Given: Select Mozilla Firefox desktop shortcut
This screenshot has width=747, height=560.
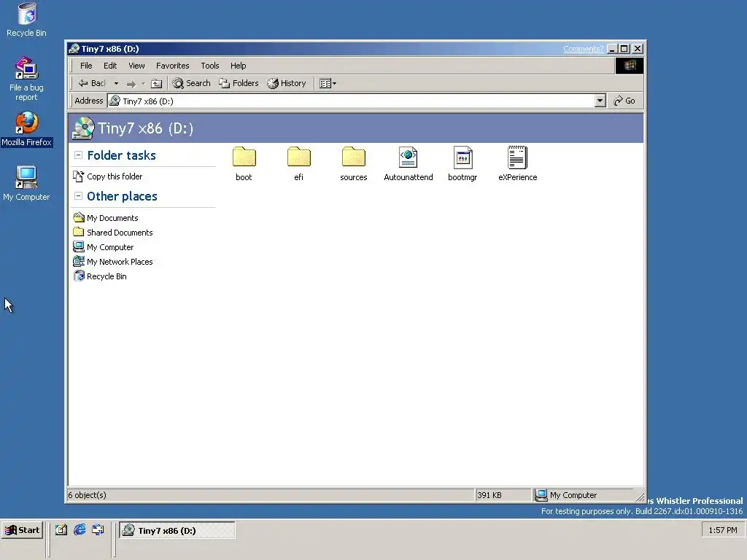Looking at the screenshot, I should click(x=26, y=129).
